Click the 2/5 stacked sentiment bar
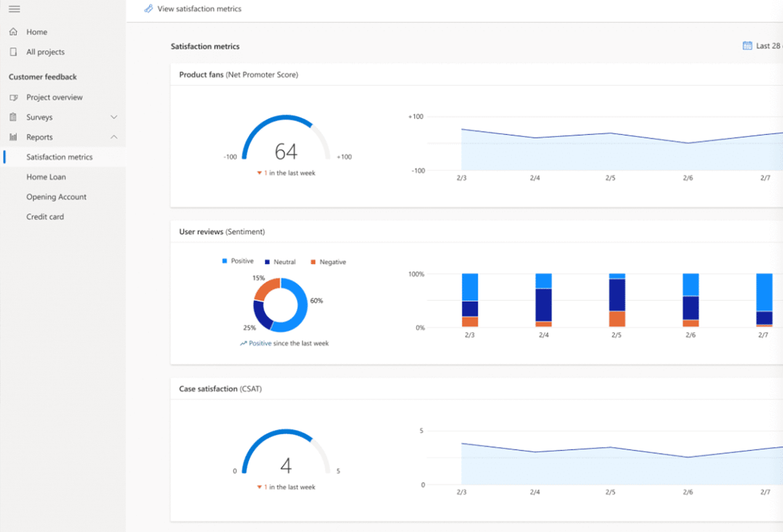This screenshot has height=532, width=783. [x=617, y=300]
